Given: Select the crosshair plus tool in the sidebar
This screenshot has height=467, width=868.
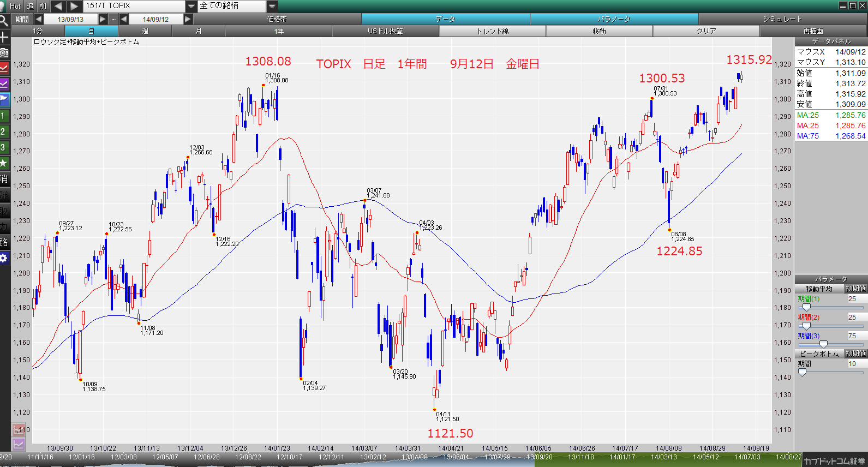Looking at the screenshot, I should (4, 37).
